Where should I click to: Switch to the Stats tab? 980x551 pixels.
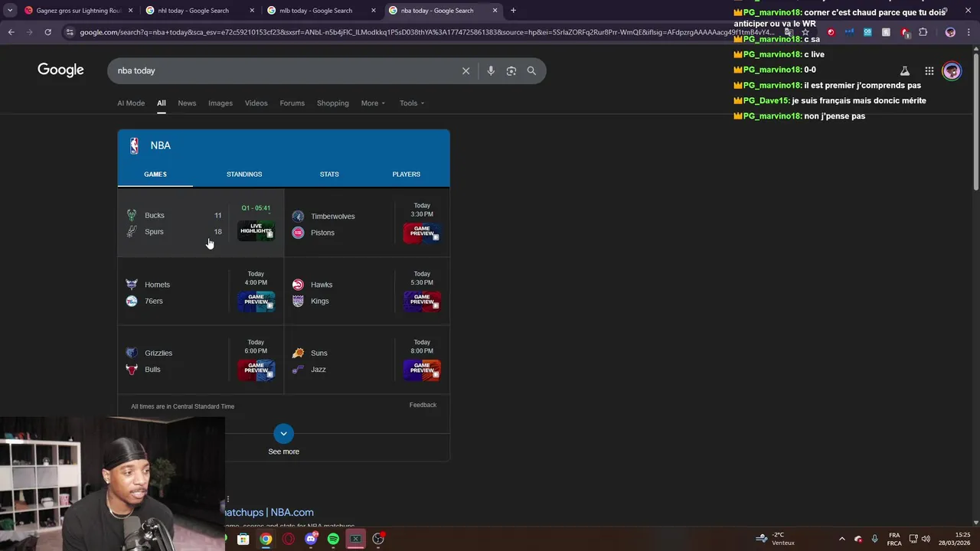[x=329, y=174]
